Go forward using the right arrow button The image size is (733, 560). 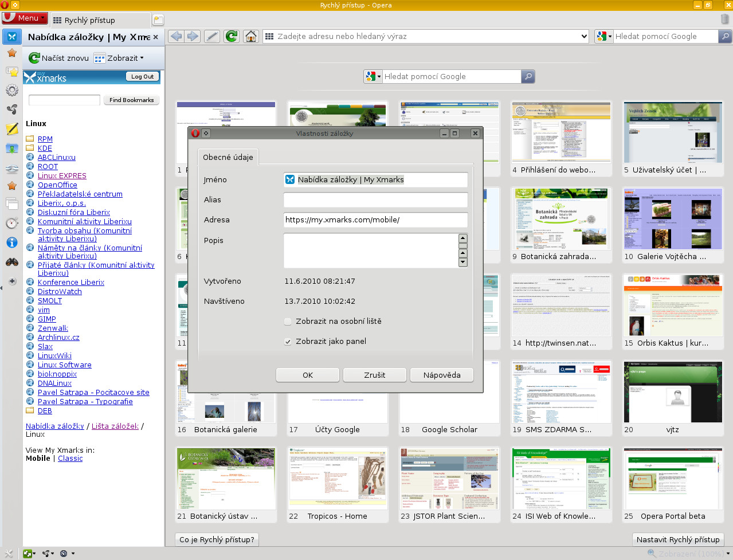click(x=193, y=36)
